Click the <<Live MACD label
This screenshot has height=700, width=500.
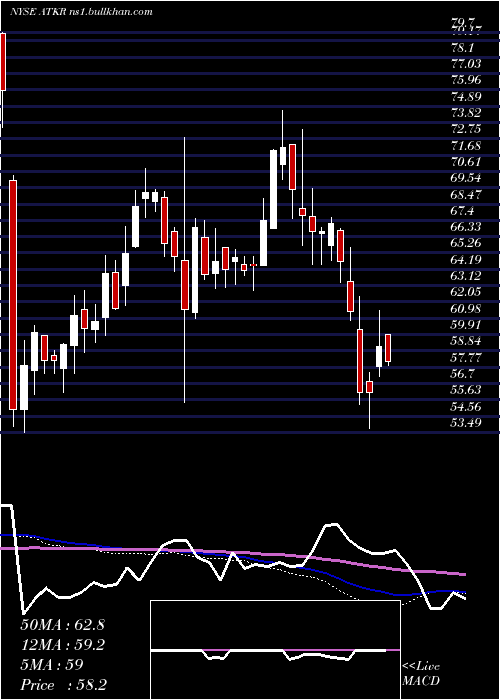click(x=421, y=674)
